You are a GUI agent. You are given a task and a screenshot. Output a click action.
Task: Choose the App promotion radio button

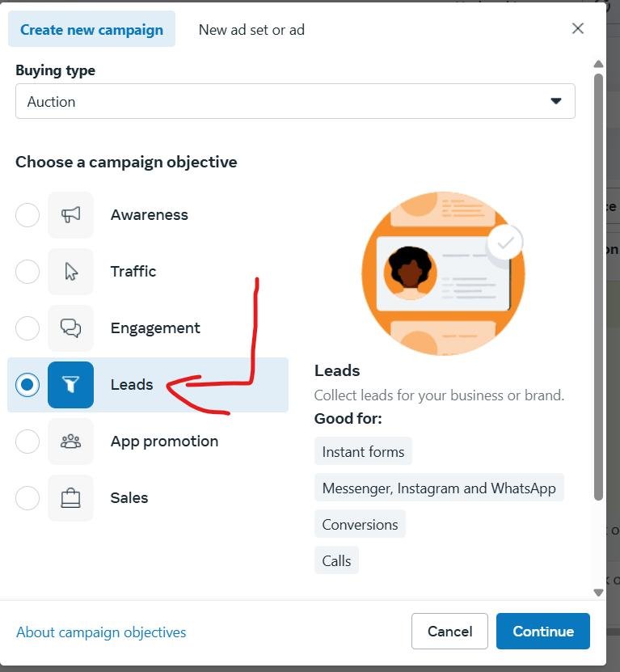pyautogui.click(x=27, y=441)
